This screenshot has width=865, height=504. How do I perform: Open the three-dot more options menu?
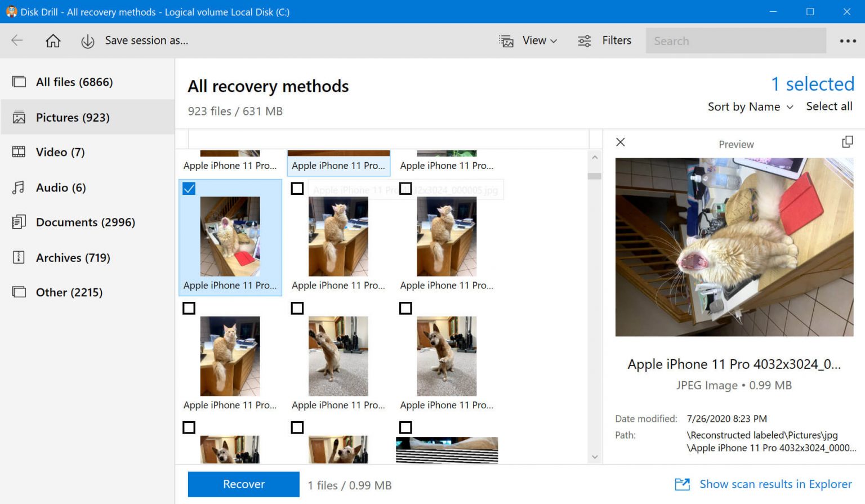coord(848,41)
